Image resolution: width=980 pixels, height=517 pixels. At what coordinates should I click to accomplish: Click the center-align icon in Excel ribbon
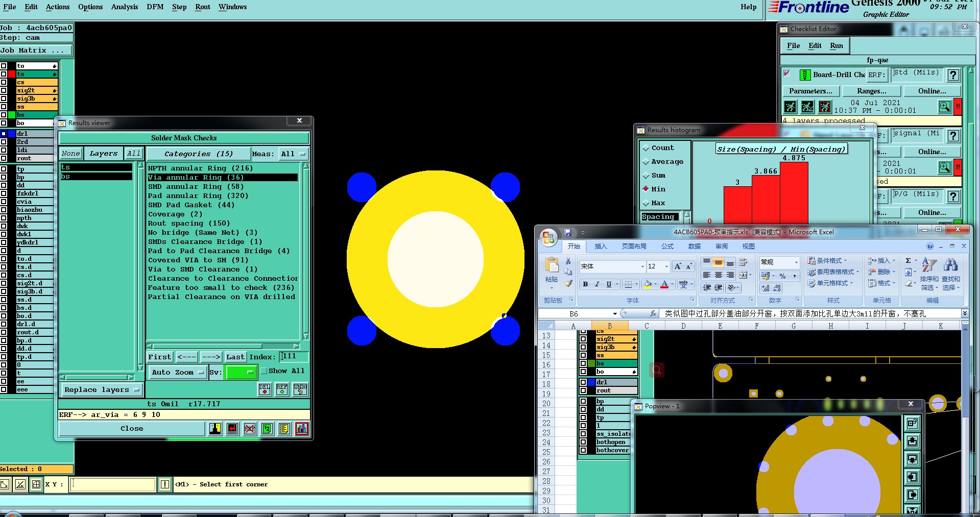pyautogui.click(x=719, y=275)
